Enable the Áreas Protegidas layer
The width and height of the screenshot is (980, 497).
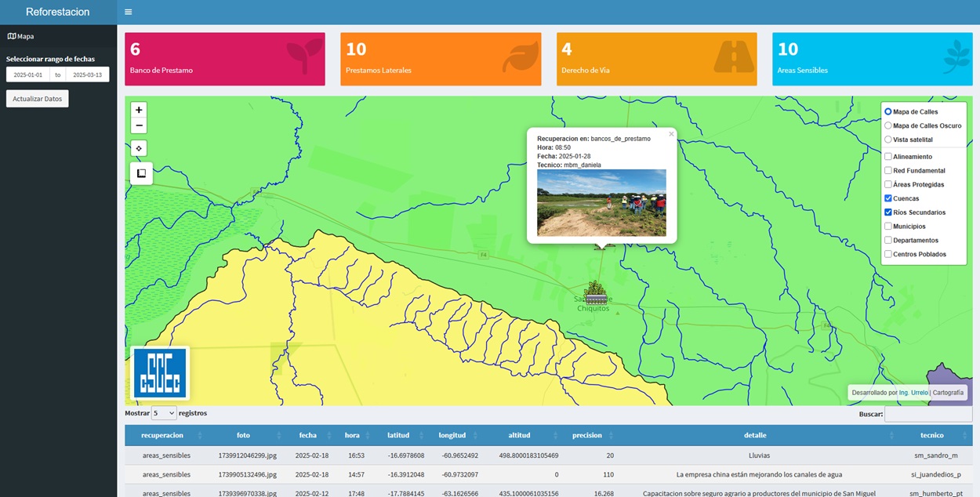click(888, 184)
